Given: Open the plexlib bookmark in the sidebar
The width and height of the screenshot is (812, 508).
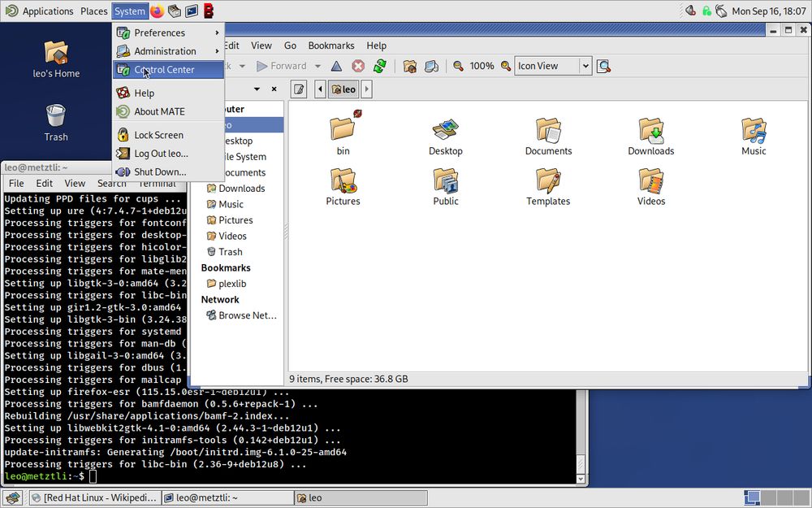Looking at the screenshot, I should coord(234,283).
